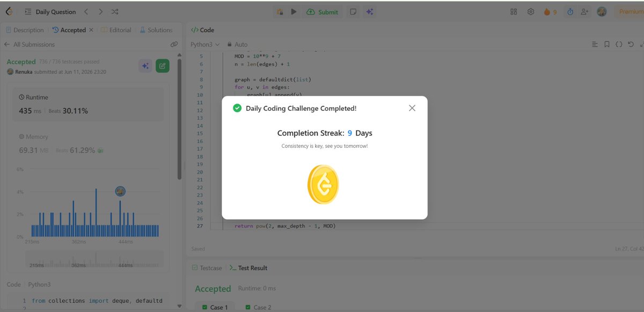The image size is (644, 312).
Task: Expand the editor to full screen
Action: [x=642, y=45]
